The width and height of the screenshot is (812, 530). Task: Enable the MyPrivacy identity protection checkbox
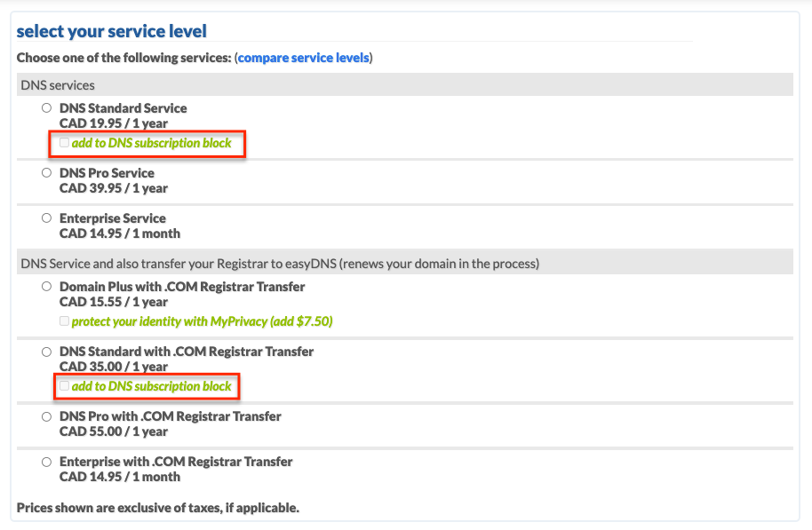click(64, 320)
